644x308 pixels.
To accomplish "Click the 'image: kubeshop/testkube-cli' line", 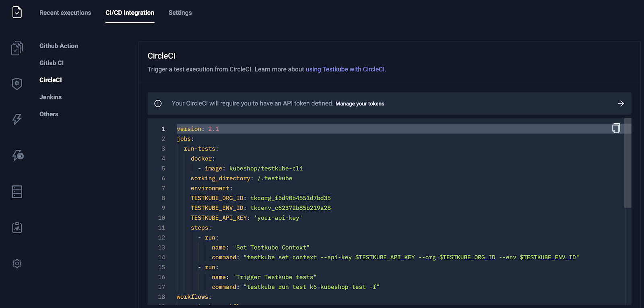I will click(250, 168).
